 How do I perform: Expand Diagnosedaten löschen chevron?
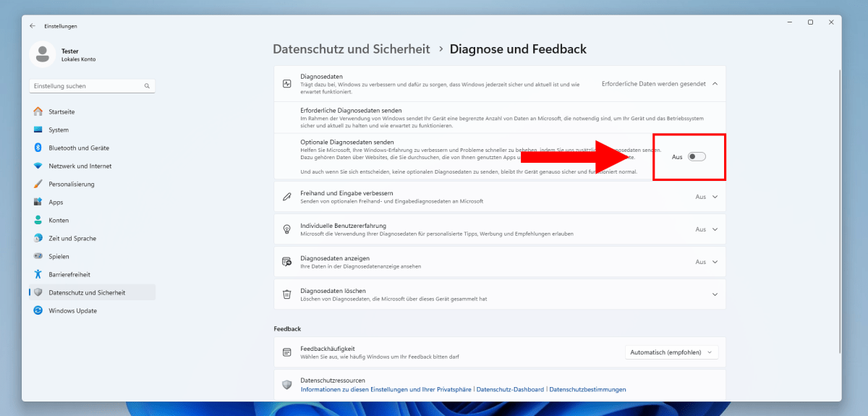click(x=715, y=294)
